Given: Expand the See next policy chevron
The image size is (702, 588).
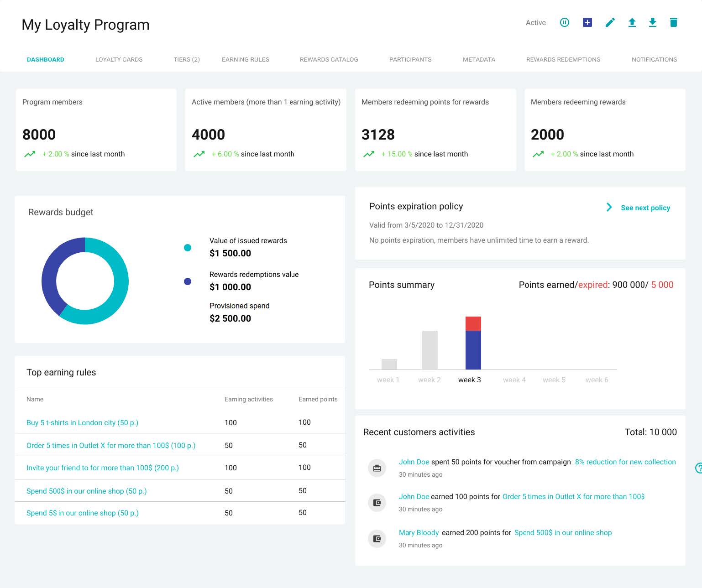Looking at the screenshot, I should pyautogui.click(x=609, y=207).
